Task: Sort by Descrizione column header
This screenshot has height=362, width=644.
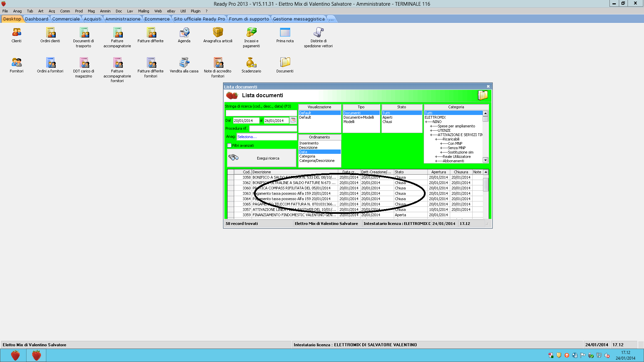Action: pyautogui.click(x=294, y=172)
